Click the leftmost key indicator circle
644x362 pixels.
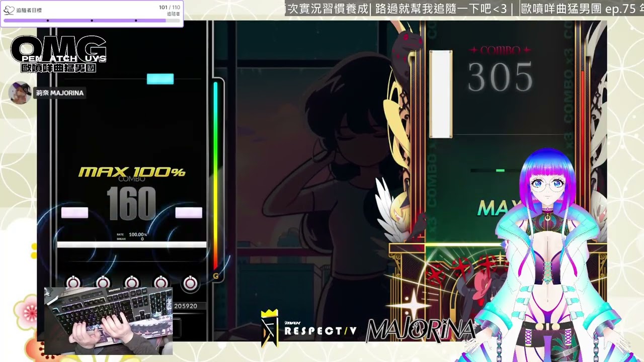73,283
